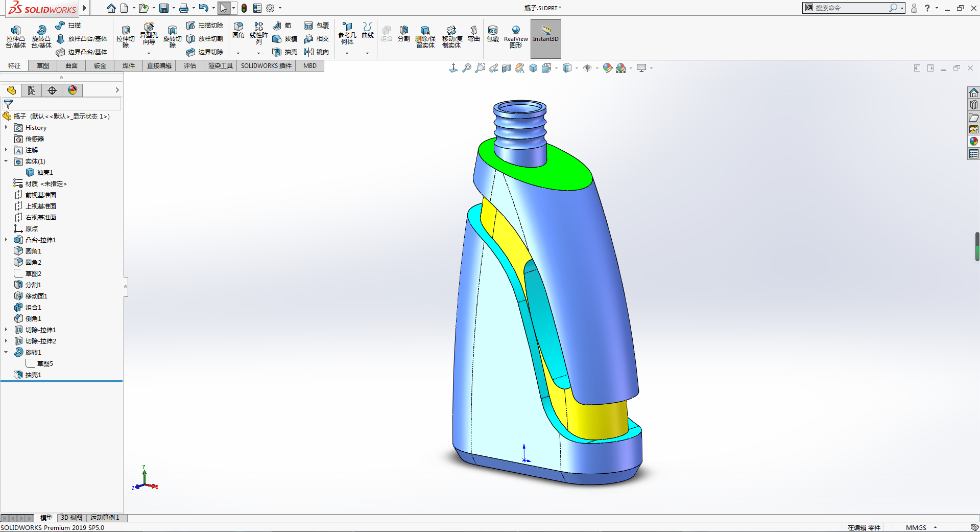Click the feature tree filter field

tap(62, 104)
